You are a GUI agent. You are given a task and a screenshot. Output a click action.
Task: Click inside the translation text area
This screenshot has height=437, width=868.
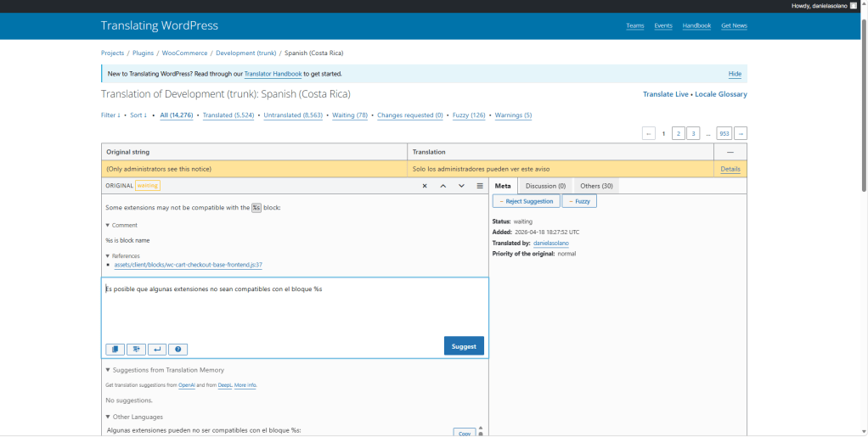[x=295, y=310]
